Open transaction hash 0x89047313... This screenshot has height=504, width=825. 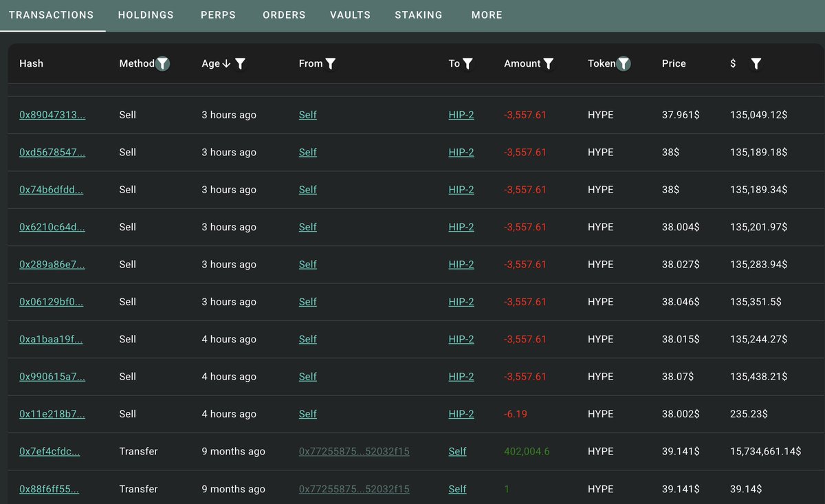tap(52, 115)
